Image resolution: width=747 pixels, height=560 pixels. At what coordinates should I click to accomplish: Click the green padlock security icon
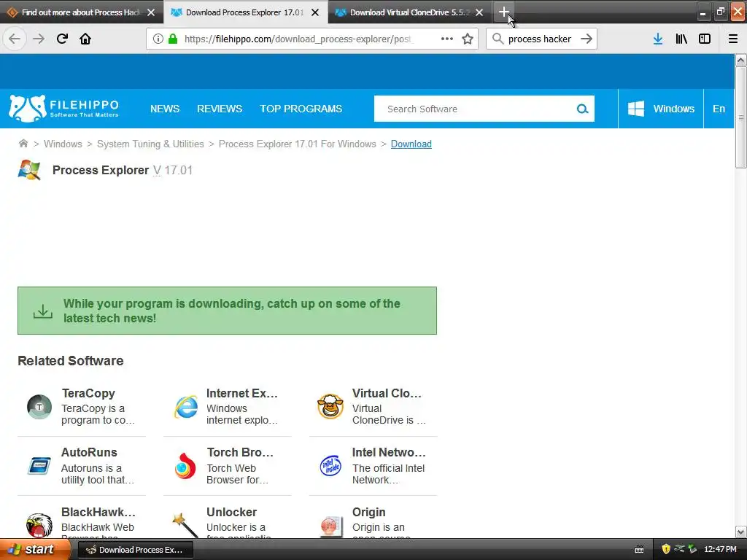coord(173,39)
